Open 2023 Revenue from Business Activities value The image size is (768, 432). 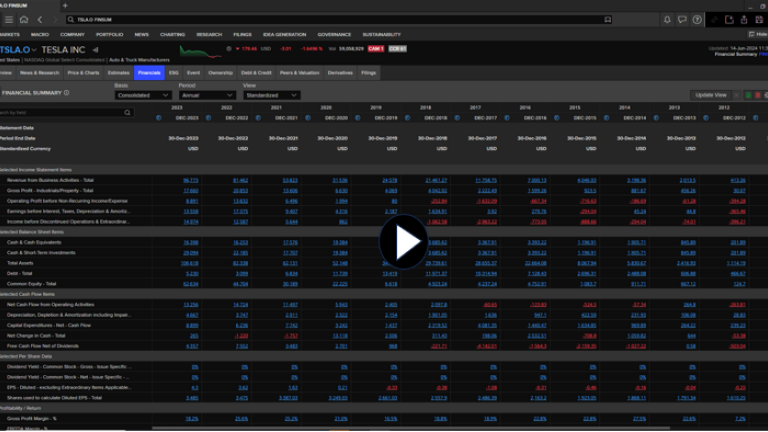[x=191, y=180]
